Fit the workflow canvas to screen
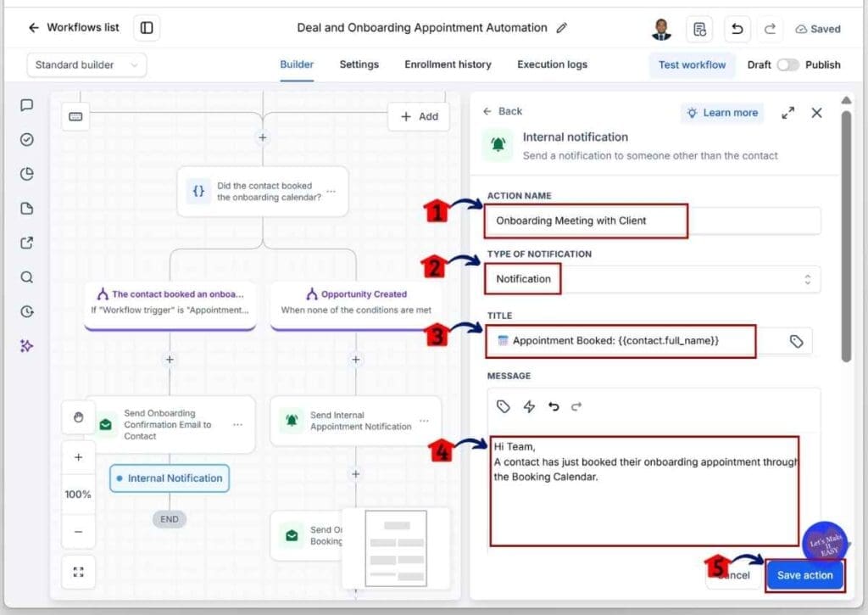868x615 pixels. [x=78, y=572]
